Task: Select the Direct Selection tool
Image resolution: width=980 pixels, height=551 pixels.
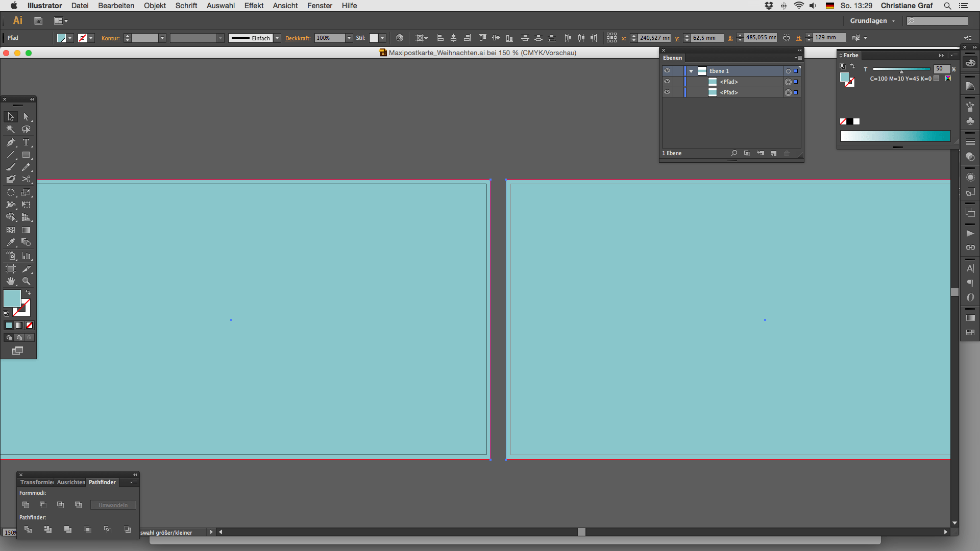Action: coord(26,117)
